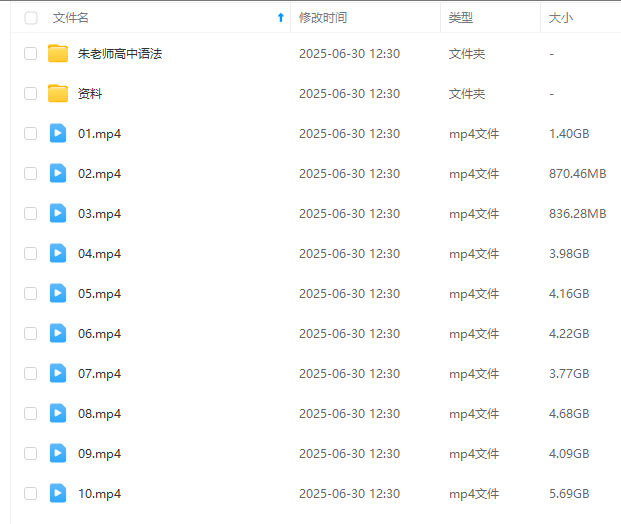
Task: Click the 4.68GB size cell
Action: pos(569,414)
